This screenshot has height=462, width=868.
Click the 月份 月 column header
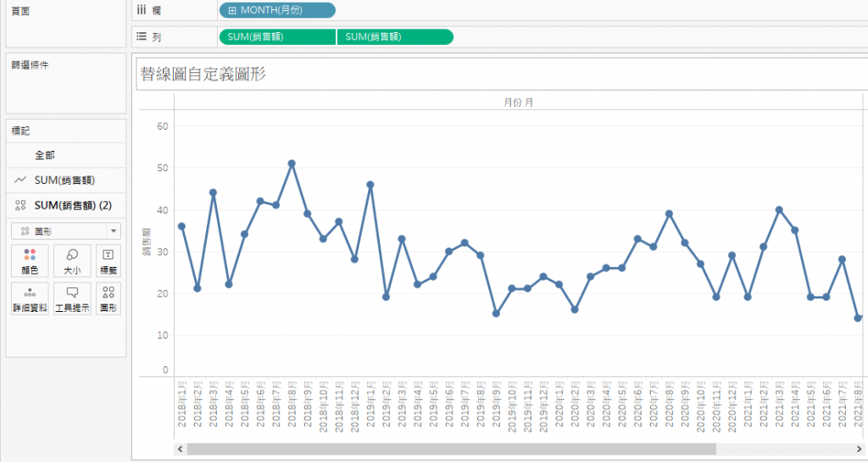pyautogui.click(x=518, y=103)
